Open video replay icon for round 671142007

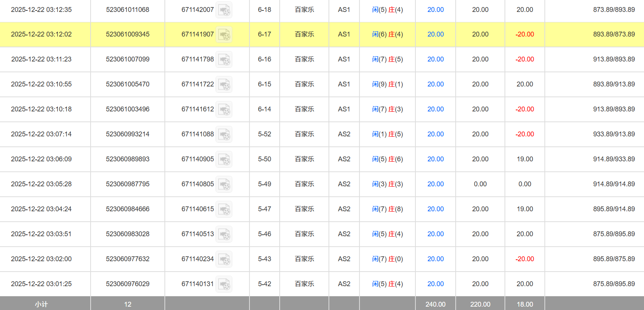[x=224, y=10]
